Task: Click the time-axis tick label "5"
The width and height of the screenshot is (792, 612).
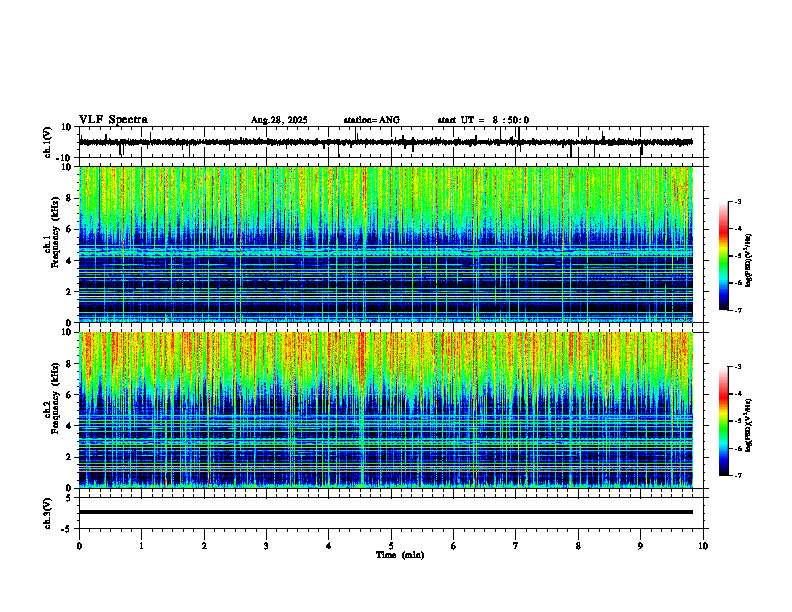Action: (391, 546)
